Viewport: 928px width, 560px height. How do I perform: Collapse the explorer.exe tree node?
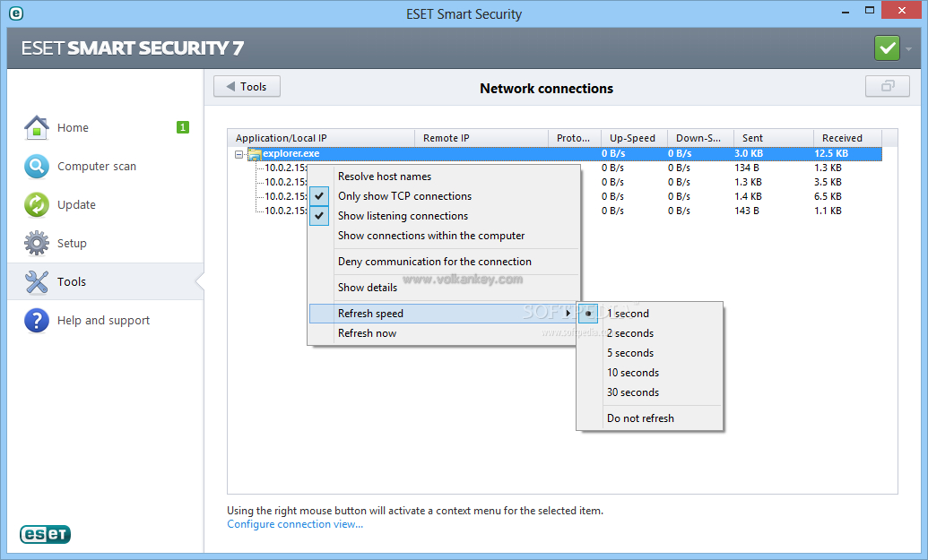(x=239, y=154)
